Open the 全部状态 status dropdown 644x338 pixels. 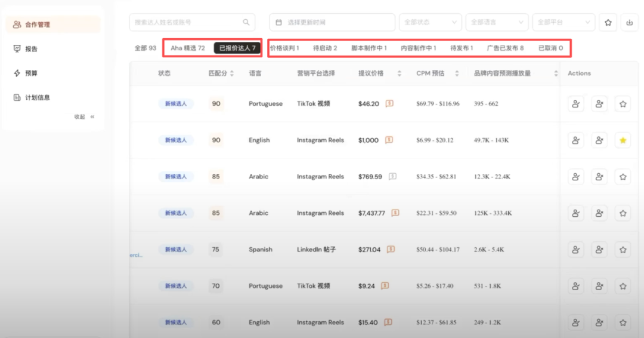coord(431,22)
